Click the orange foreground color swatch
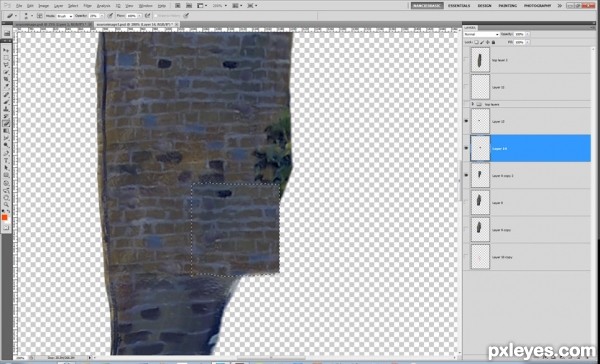600x364 pixels. click(5, 217)
